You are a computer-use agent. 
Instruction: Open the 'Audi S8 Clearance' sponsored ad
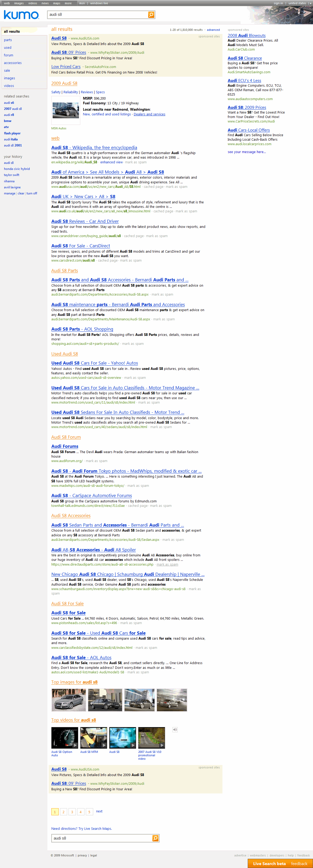[x=245, y=58]
